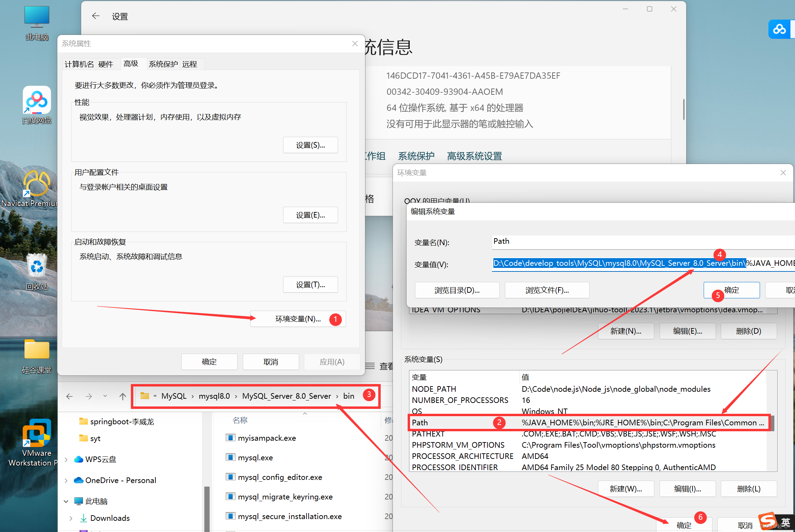Expand the OneDrive - Personal node
This screenshot has width=795, height=532.
tap(66, 481)
